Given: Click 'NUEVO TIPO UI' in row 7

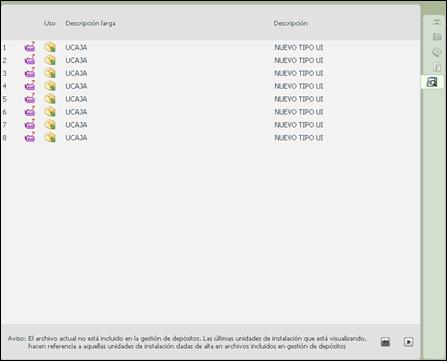Looking at the screenshot, I should (x=299, y=125).
